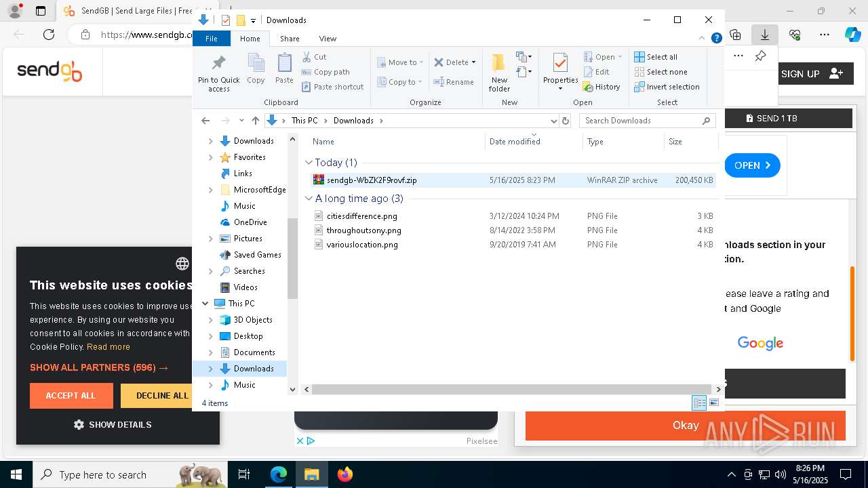
Task: Open Read more cookie policy link
Action: [108, 347]
